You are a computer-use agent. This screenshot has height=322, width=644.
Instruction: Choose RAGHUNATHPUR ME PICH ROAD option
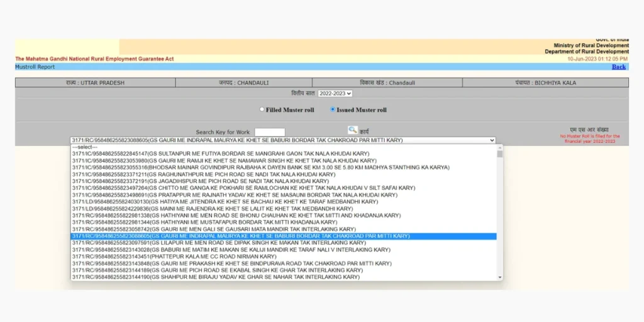pos(284,174)
